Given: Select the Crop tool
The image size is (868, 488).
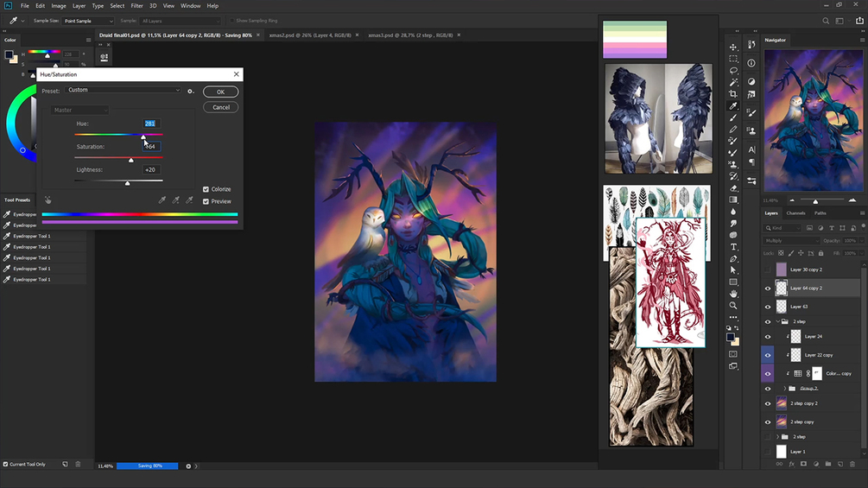Looking at the screenshot, I should (x=733, y=94).
